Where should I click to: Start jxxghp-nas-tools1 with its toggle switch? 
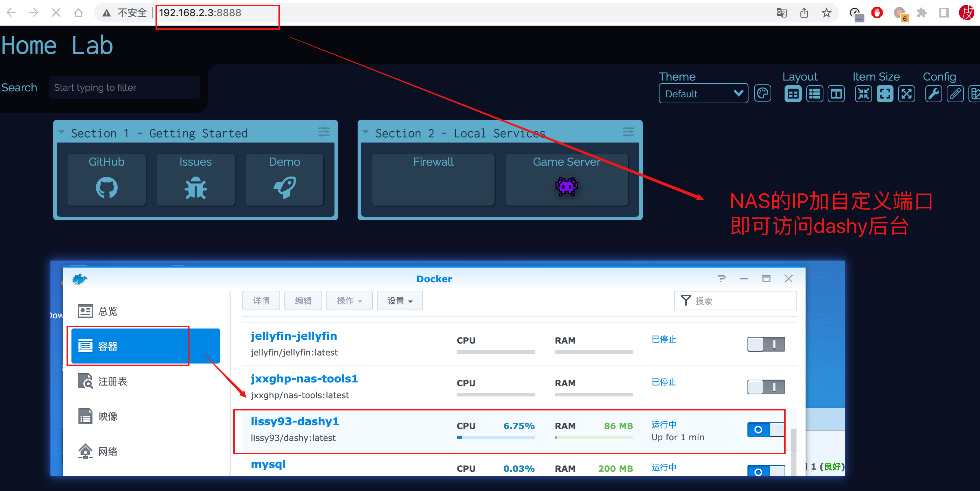(x=766, y=386)
